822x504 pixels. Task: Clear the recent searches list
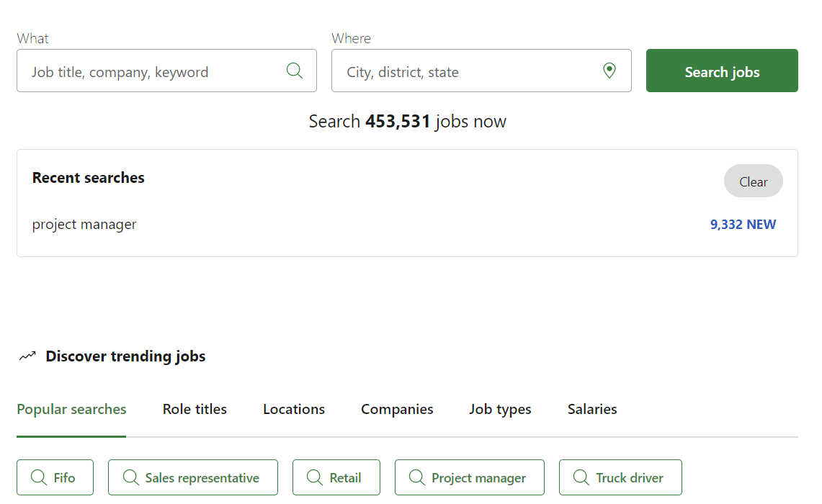pos(753,181)
